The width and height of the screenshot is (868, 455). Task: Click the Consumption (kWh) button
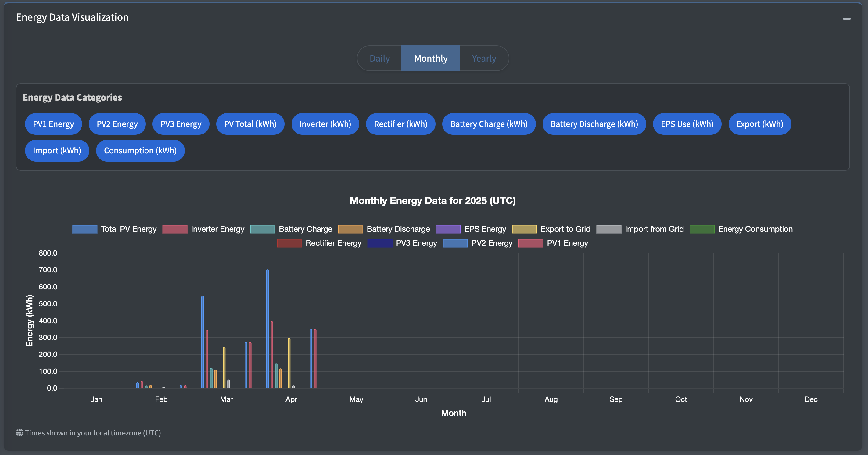(x=140, y=151)
